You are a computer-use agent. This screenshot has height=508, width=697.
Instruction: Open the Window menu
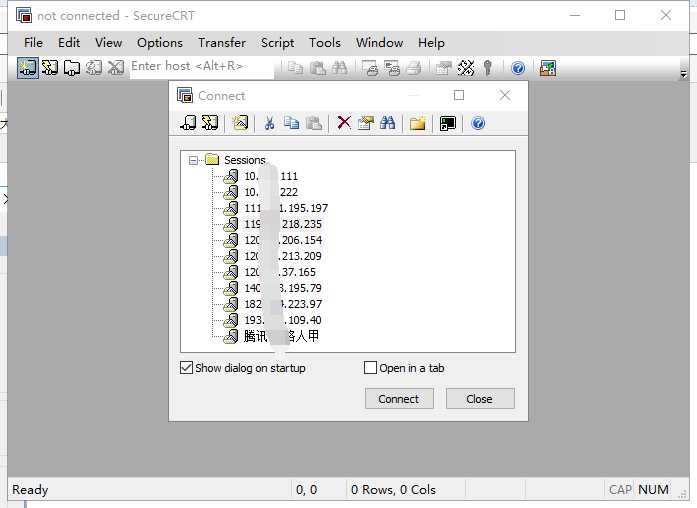[380, 43]
